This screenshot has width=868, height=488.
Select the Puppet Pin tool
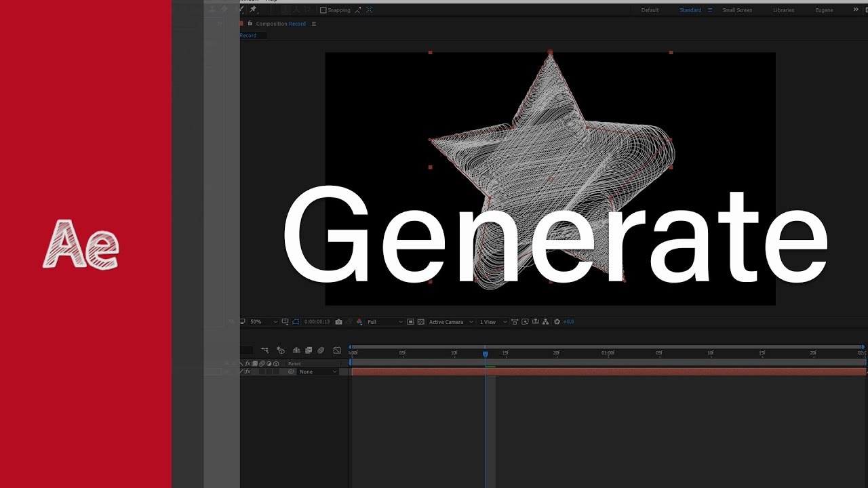tap(253, 9)
